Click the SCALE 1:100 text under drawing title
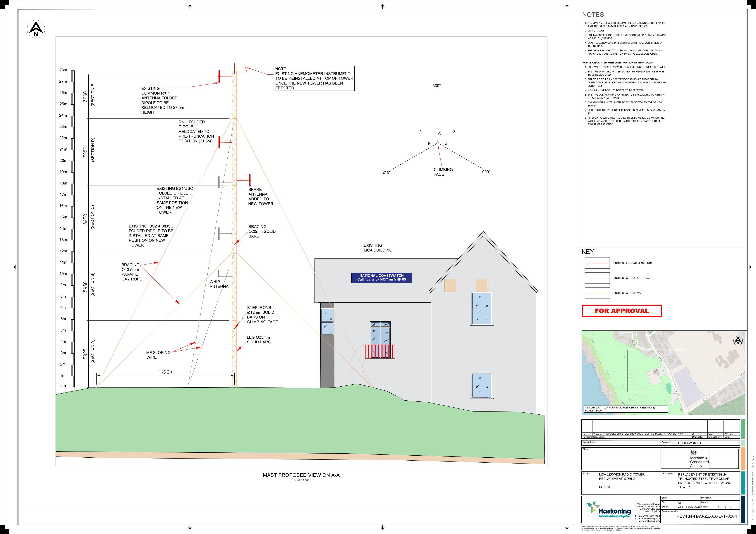The image size is (756, 534). pos(301,480)
